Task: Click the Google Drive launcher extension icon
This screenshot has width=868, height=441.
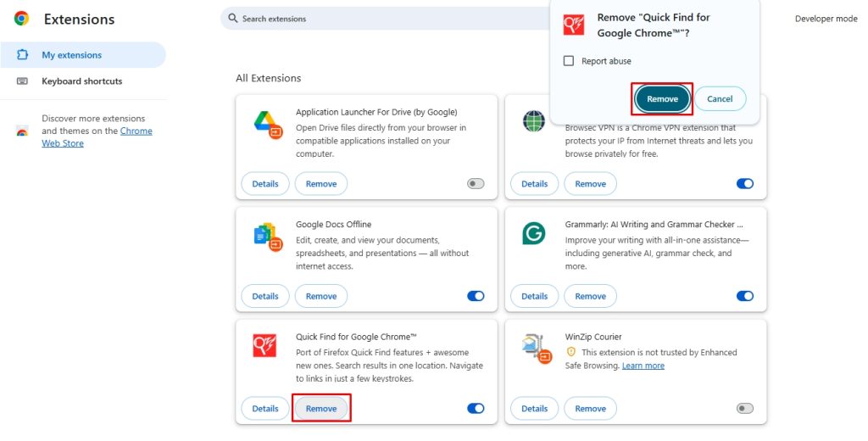Action: 268,125
